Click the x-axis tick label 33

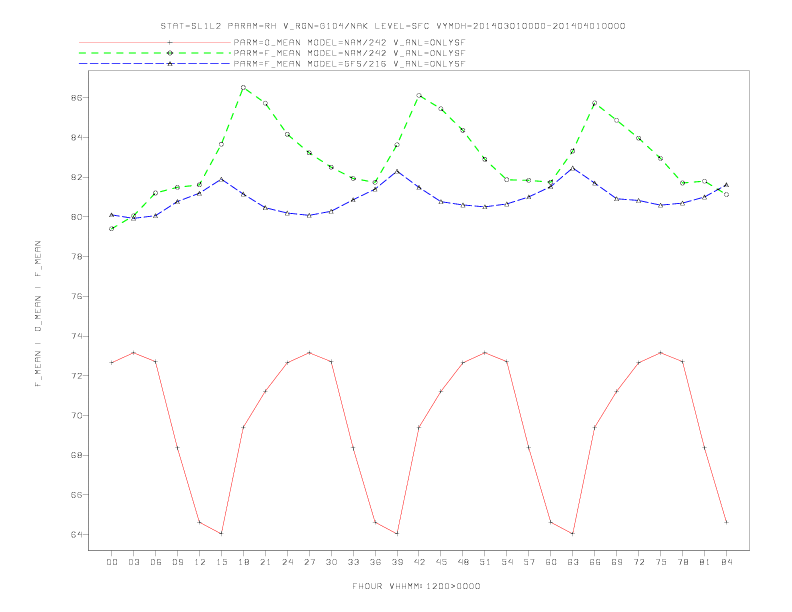pos(353,562)
